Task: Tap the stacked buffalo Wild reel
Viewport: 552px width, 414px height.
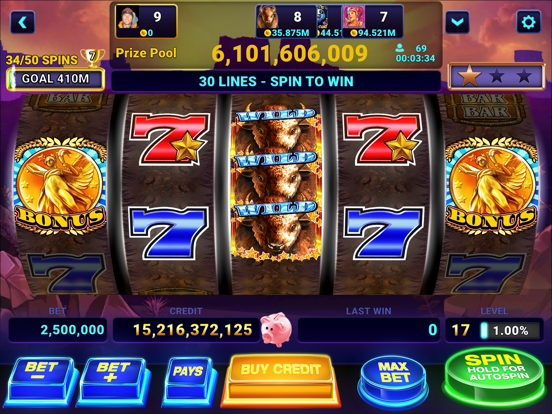Action: [276, 182]
